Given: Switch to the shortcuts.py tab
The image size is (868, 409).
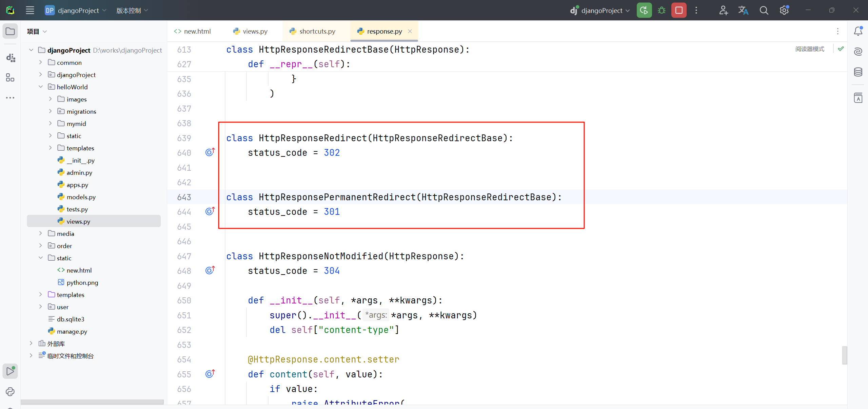Looking at the screenshot, I should tap(313, 31).
